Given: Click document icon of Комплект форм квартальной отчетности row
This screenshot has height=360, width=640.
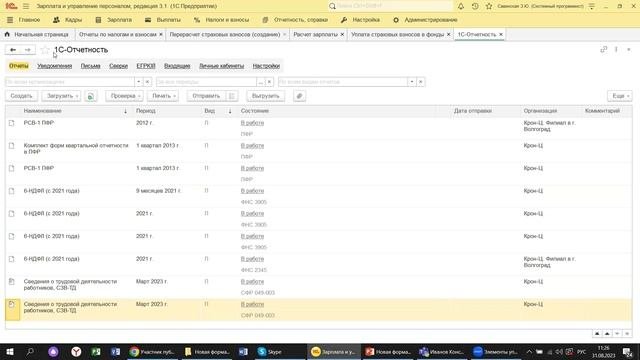Looking at the screenshot, I should [x=11, y=146].
